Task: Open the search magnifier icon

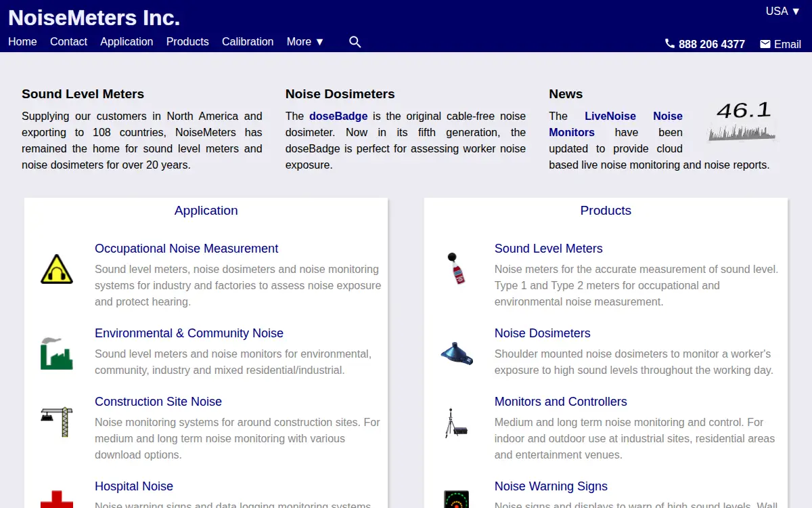Action: coord(355,42)
